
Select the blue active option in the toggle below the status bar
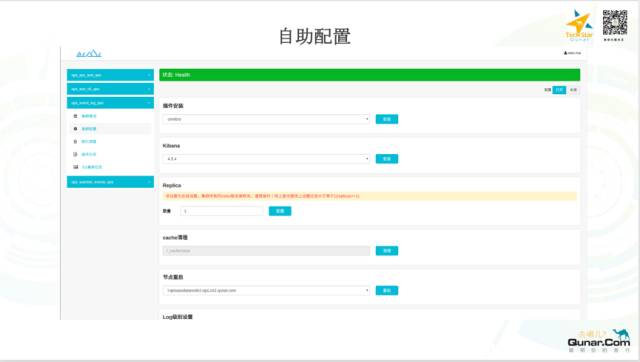click(559, 90)
